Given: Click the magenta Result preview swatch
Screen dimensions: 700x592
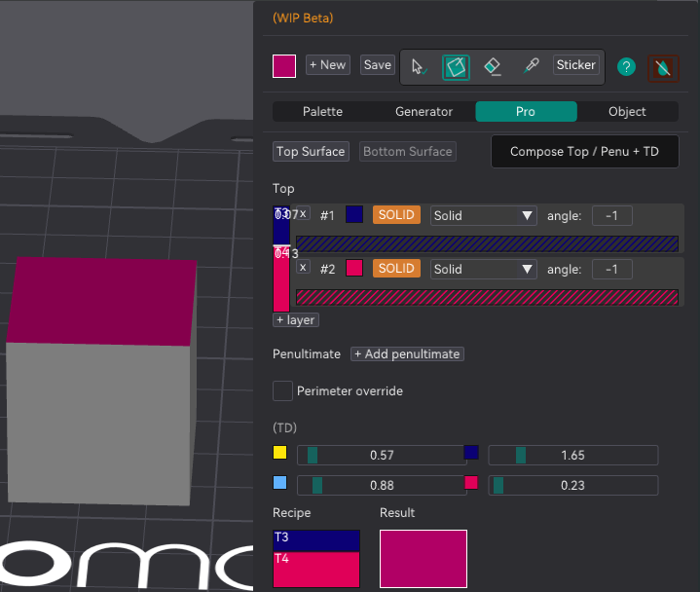Looking at the screenshot, I should click(x=424, y=559).
